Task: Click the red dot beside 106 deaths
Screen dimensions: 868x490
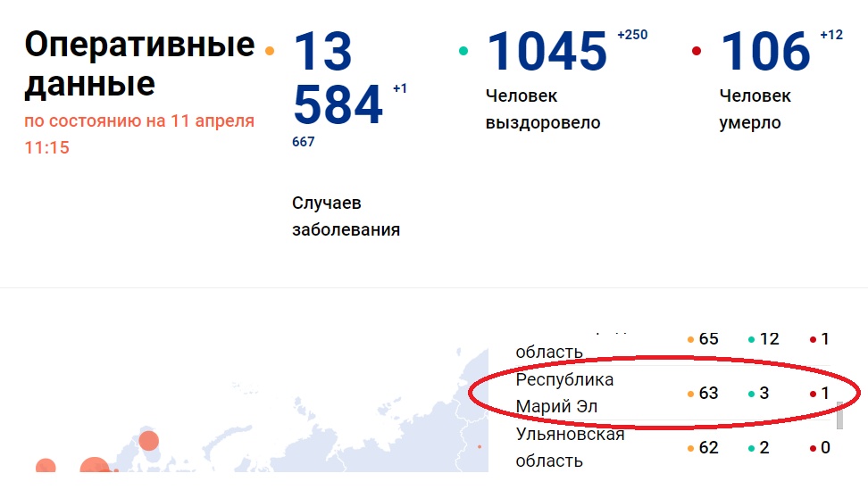Action: [x=697, y=51]
